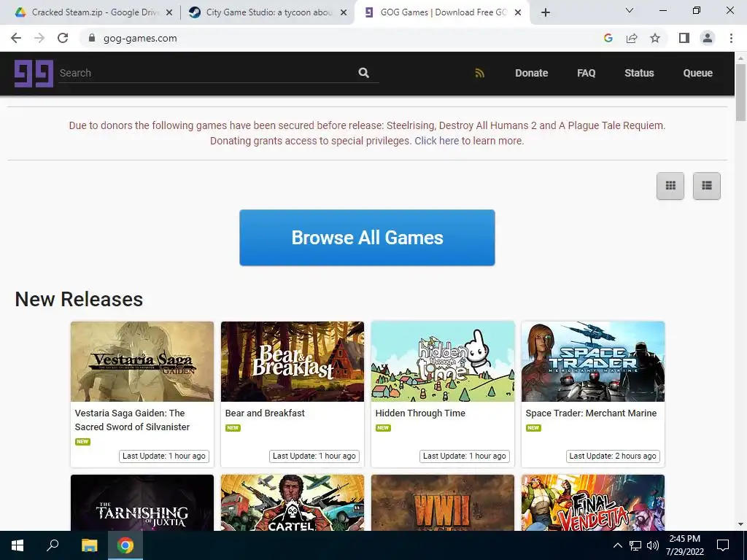Open the Donate page
747x560 pixels.
531,74
